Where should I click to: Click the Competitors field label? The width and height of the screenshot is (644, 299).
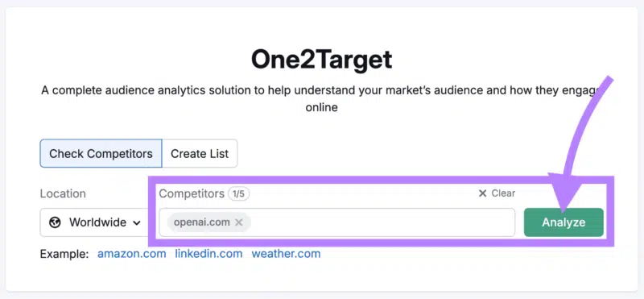pos(192,193)
